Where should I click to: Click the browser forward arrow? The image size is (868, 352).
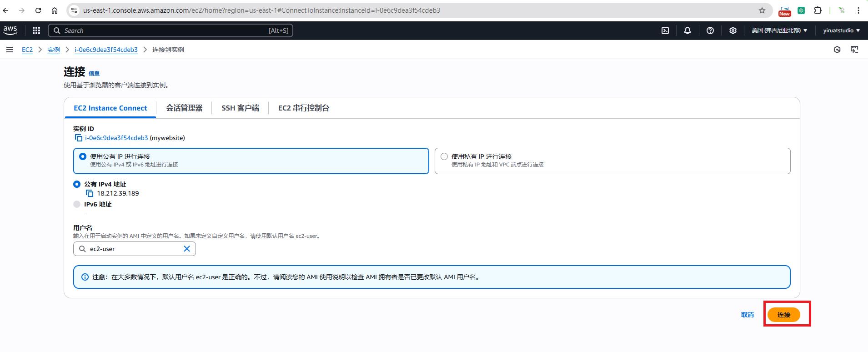point(22,10)
